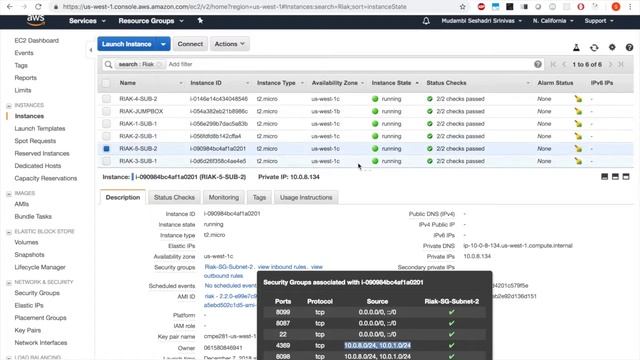This screenshot has height=360, width=640.
Task: Select the RIAK-2-SUB-1 row checkbox
Action: click(x=106, y=136)
